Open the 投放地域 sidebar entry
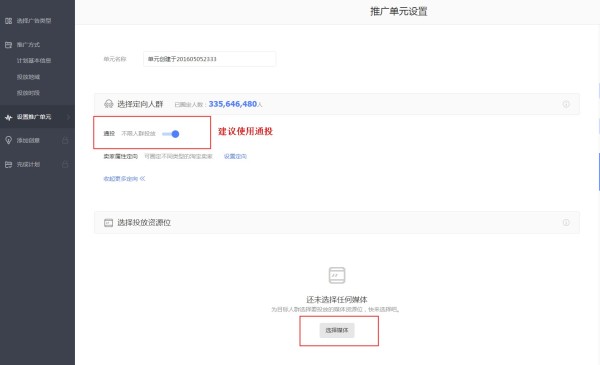 pos(28,77)
